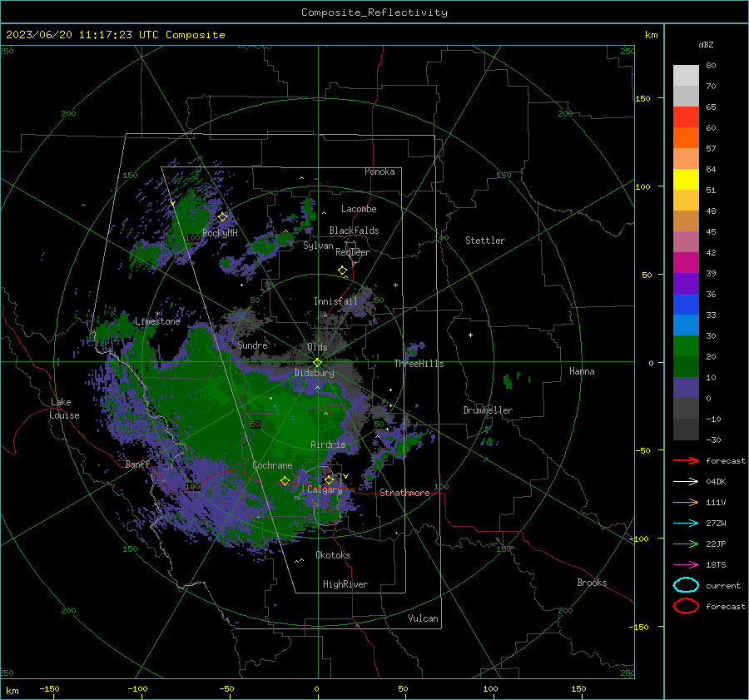Click the Banff label on the map
Viewport: 749px width, 700px height.
[x=137, y=464]
